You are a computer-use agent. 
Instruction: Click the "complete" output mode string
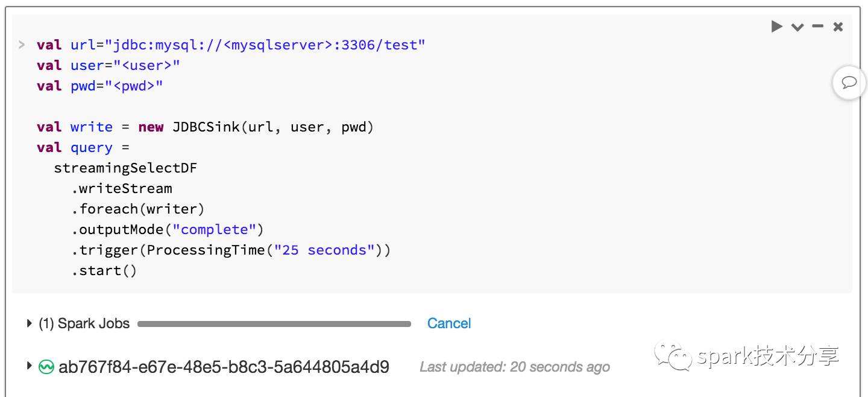click(214, 230)
